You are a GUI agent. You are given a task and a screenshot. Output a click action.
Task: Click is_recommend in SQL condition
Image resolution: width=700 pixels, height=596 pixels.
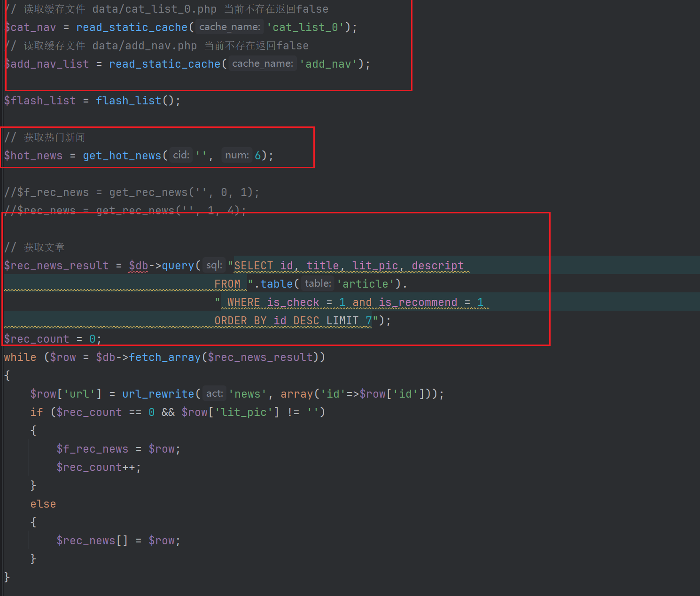[418, 302]
